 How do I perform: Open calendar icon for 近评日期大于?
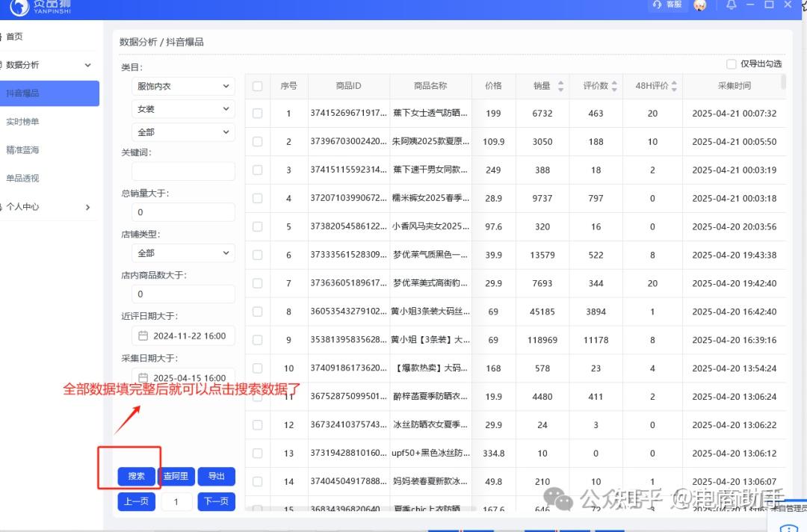pyautogui.click(x=143, y=336)
